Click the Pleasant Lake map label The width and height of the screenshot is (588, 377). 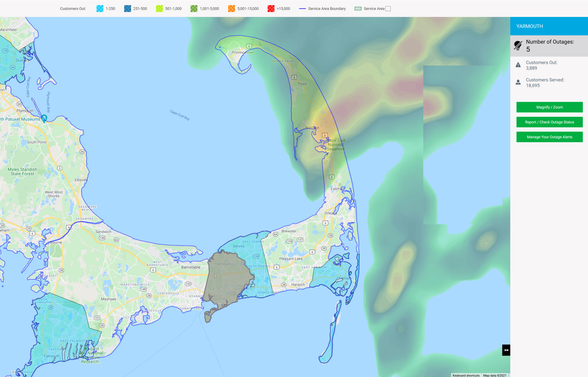[x=291, y=259]
